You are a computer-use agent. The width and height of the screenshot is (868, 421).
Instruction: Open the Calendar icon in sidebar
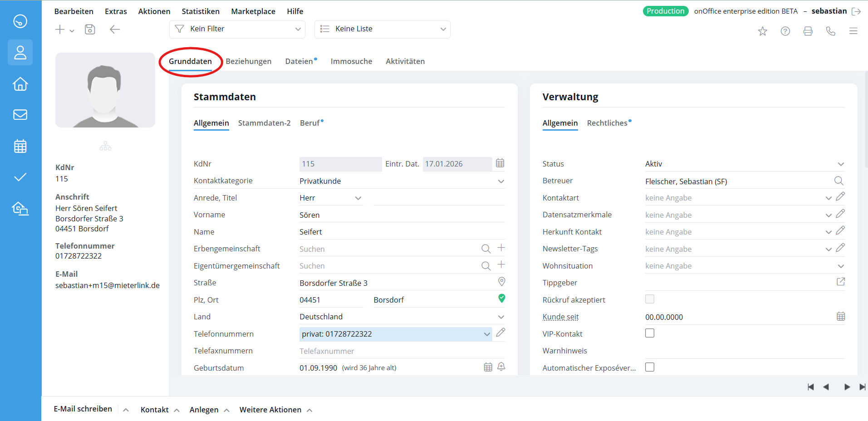point(20,146)
